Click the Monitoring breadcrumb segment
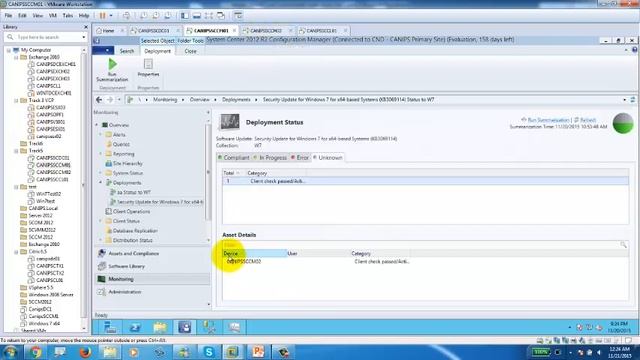Viewport: 640px width, 360px height. [165, 100]
